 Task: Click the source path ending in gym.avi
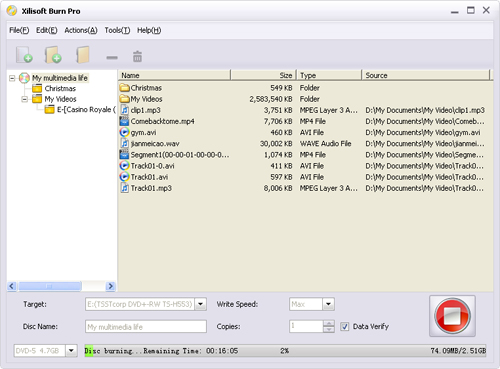(x=423, y=133)
